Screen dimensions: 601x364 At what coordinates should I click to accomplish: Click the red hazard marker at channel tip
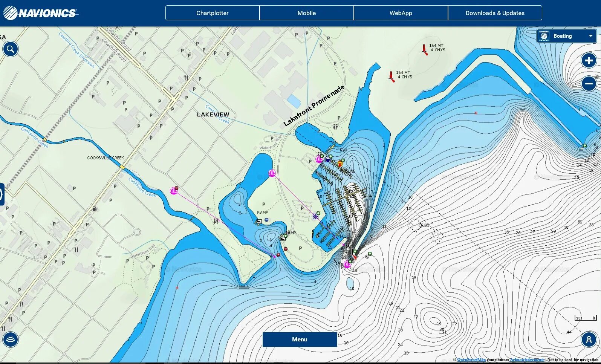[x=278, y=255]
